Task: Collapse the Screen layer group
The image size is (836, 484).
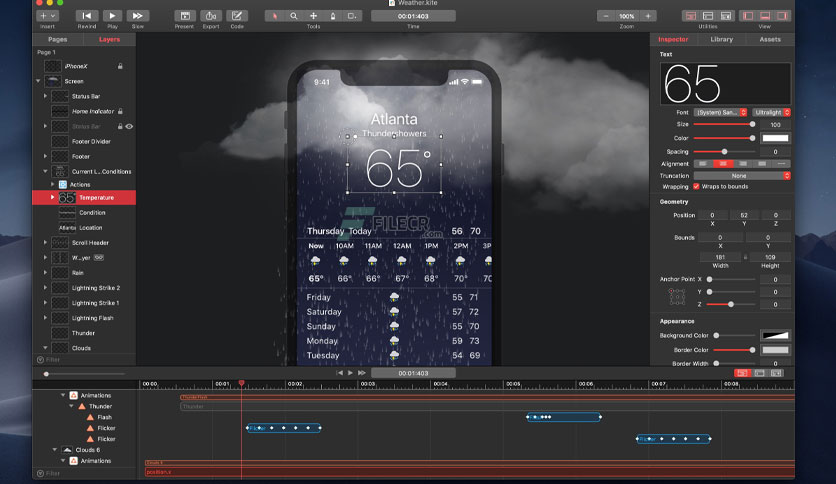Action: pyautogui.click(x=38, y=81)
